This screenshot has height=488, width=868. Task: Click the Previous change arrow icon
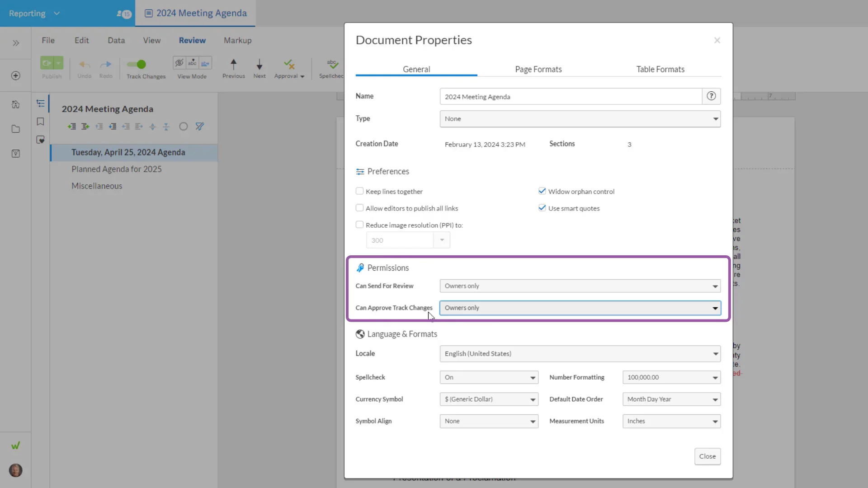point(233,65)
